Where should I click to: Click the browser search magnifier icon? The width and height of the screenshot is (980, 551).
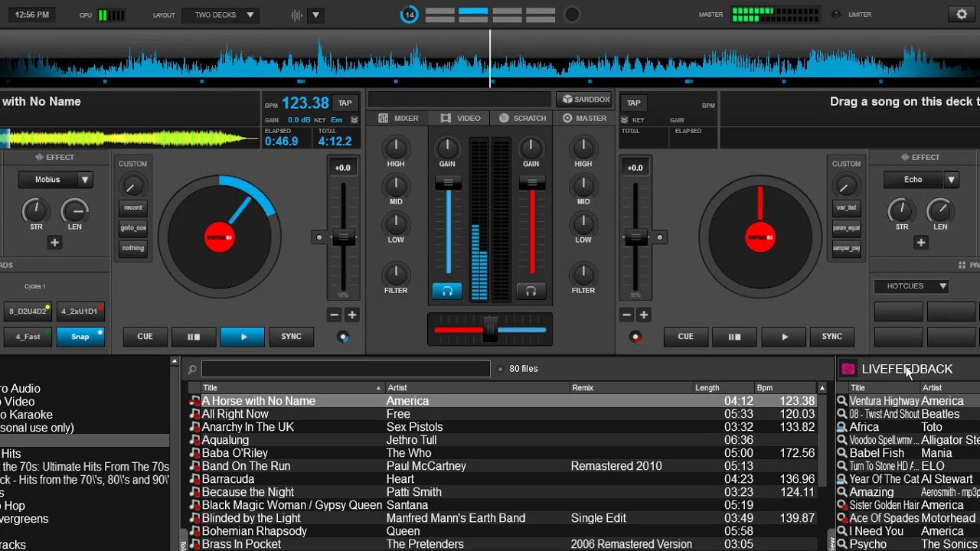click(193, 369)
